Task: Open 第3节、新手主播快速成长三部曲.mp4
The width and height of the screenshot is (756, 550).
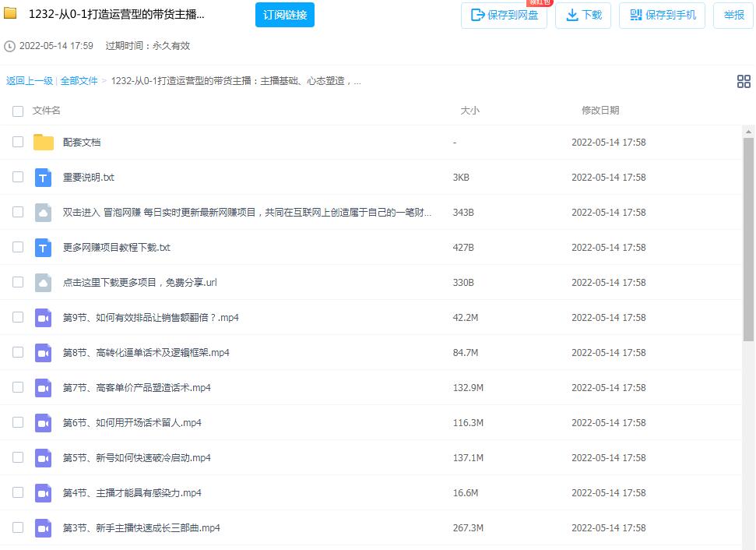Action: [141, 528]
